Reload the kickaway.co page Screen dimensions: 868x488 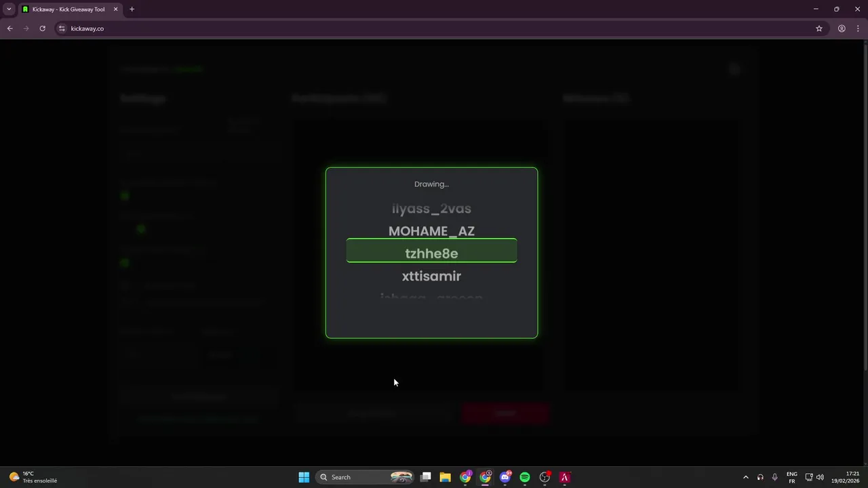pos(42,28)
